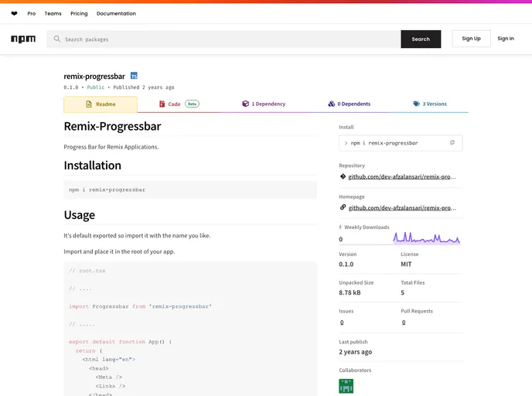This screenshot has width=532, height=396.
Task: Open the Pull Requests count link
Action: 404,323
